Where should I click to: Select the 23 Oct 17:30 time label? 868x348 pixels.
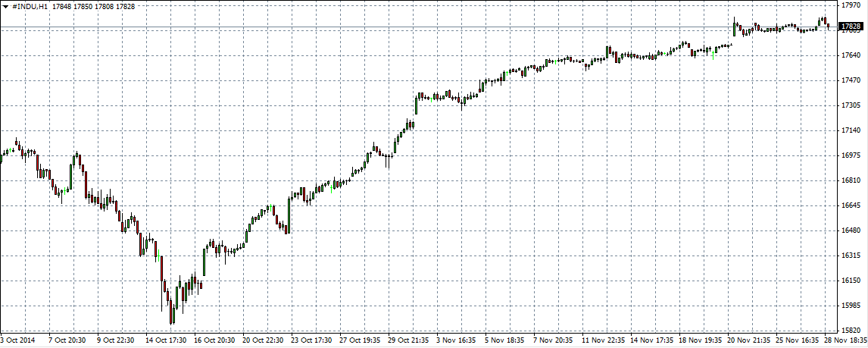[x=312, y=340]
